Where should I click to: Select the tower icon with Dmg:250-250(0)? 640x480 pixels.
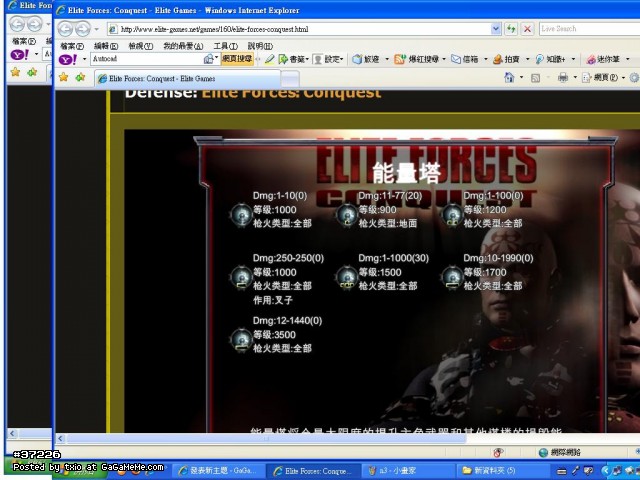point(241,278)
